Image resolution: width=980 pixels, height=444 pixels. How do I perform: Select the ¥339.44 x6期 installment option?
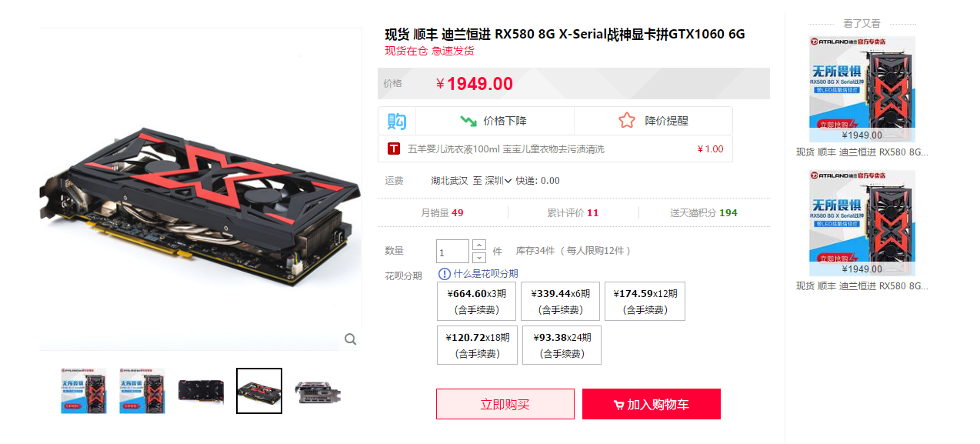point(560,302)
